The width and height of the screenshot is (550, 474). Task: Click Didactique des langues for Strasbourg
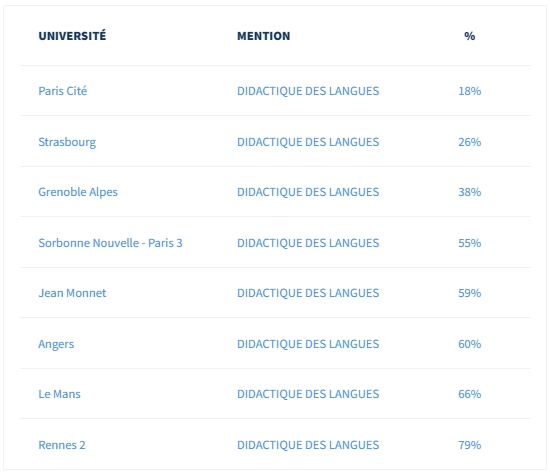308,142
